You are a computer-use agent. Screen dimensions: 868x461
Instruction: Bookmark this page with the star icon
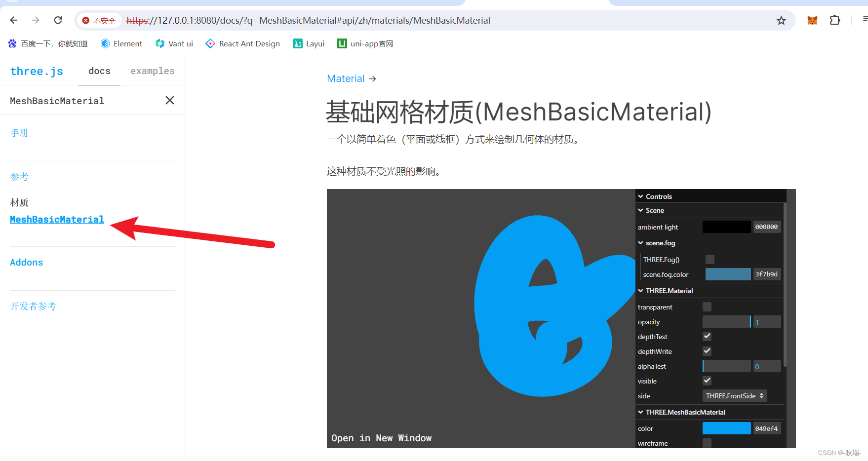(781, 20)
